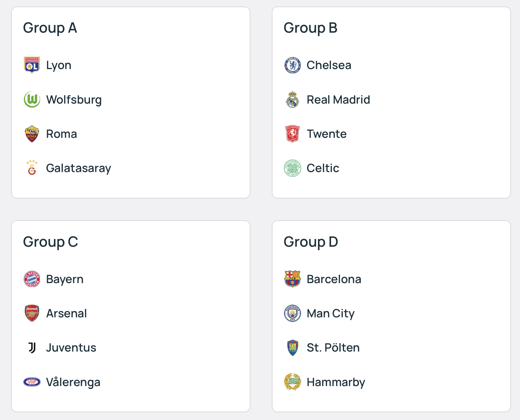Screen dimensions: 520x420
Task: Click the Celtic clover badge
Action: click(x=292, y=168)
